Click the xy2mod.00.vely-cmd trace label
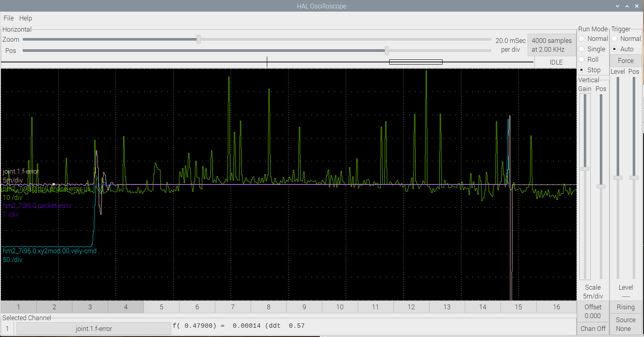Viewport: 644px width, 337px height. pos(49,251)
